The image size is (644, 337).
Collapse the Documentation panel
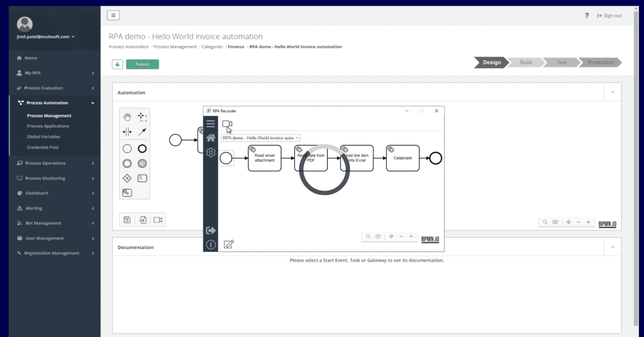tap(613, 247)
